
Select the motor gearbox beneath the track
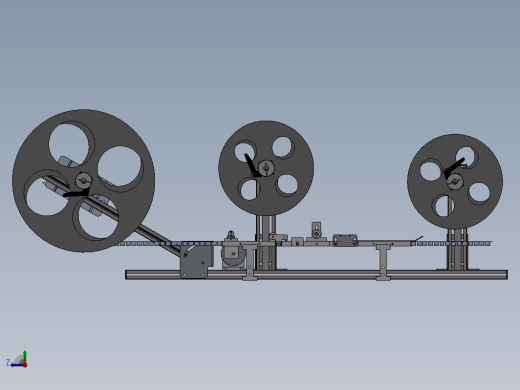click(x=232, y=256)
